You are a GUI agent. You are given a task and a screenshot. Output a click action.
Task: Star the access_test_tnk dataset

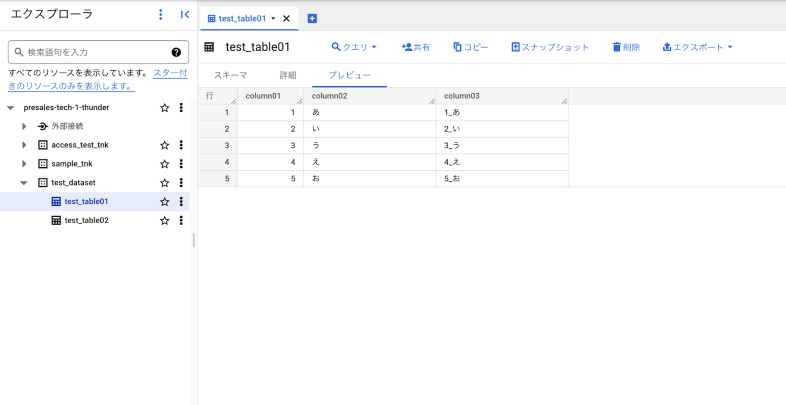[x=164, y=145]
